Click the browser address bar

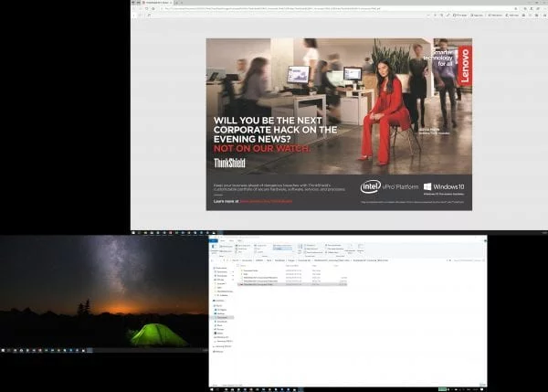point(335,9)
